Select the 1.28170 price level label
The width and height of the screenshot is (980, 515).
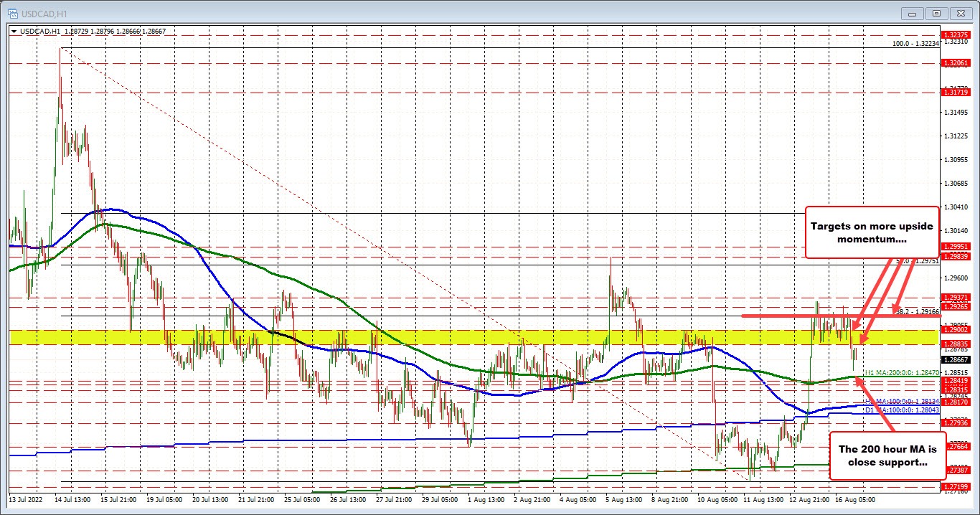click(955, 402)
